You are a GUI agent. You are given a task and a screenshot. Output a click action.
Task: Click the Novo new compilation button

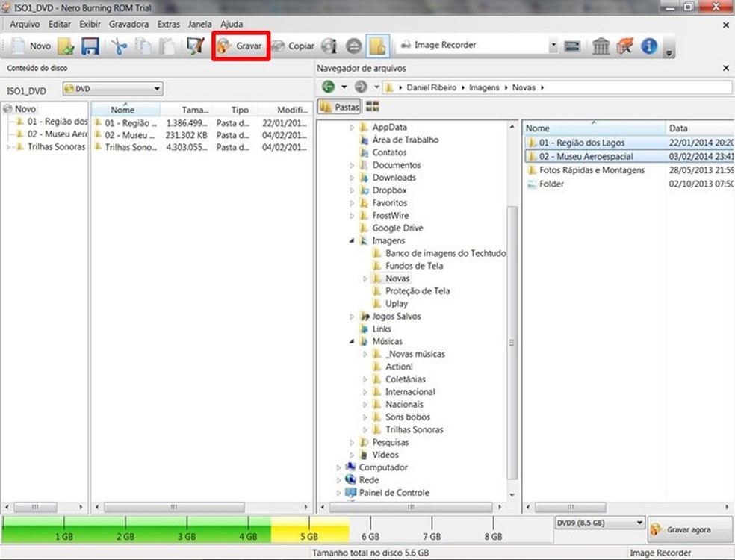tap(31, 46)
